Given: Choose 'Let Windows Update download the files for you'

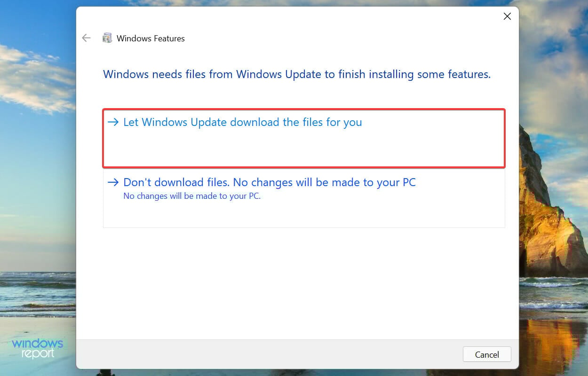Looking at the screenshot, I should point(243,122).
